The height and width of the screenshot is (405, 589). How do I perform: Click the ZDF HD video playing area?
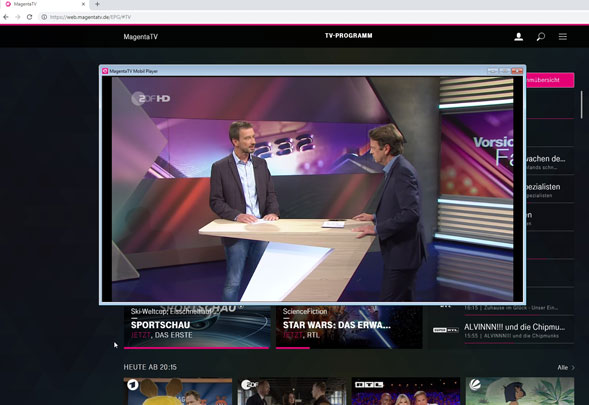tap(313, 189)
